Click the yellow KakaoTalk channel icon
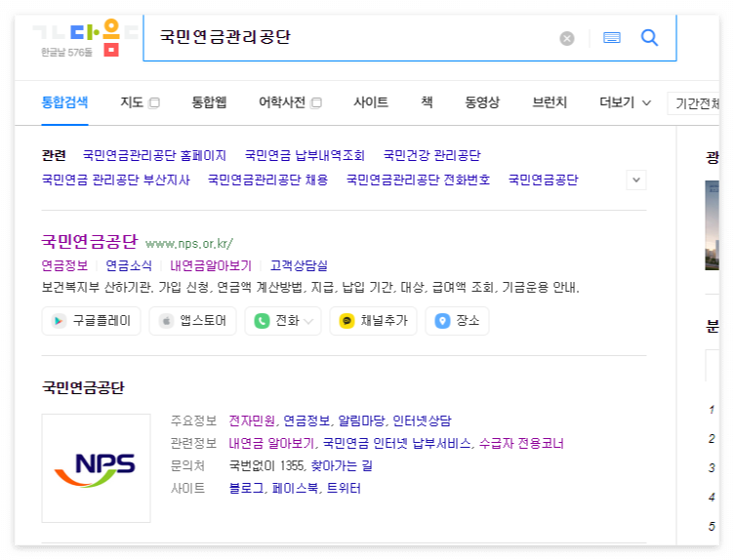The height and width of the screenshot is (560, 734). [347, 321]
